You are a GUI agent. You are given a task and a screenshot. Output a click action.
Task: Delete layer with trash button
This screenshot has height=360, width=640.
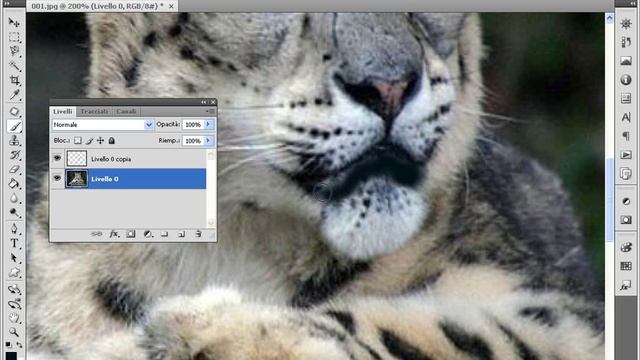pos(198,234)
